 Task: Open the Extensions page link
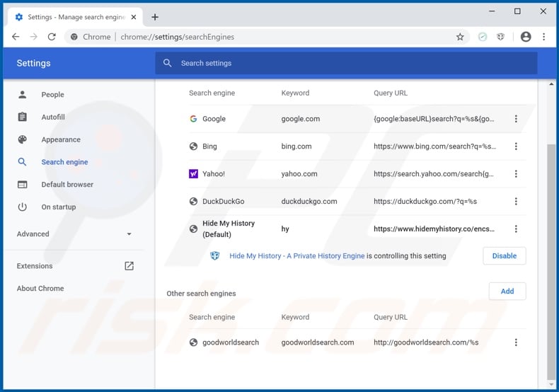click(35, 266)
